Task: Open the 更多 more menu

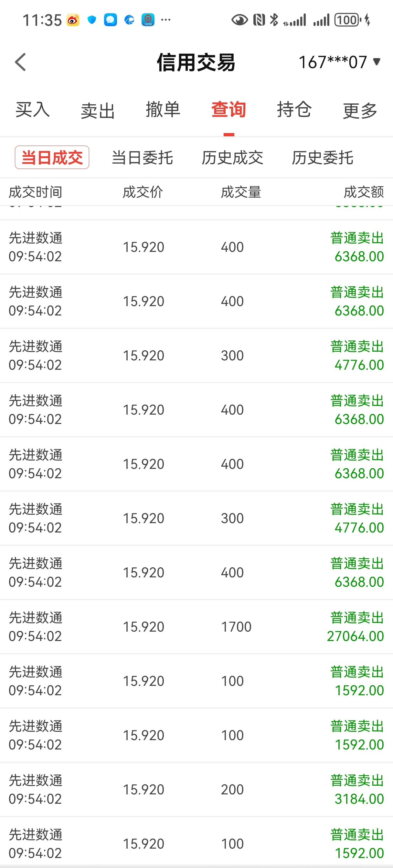Action: click(x=360, y=110)
